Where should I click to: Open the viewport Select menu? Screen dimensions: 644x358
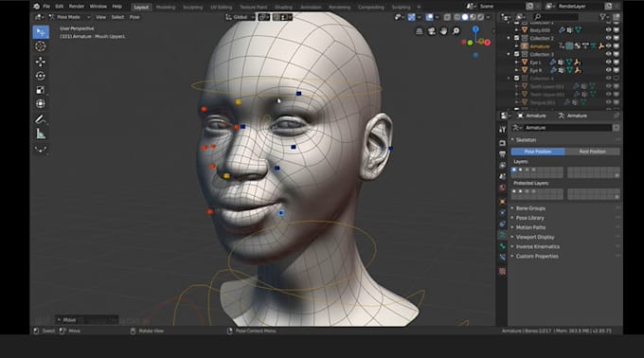(x=117, y=17)
